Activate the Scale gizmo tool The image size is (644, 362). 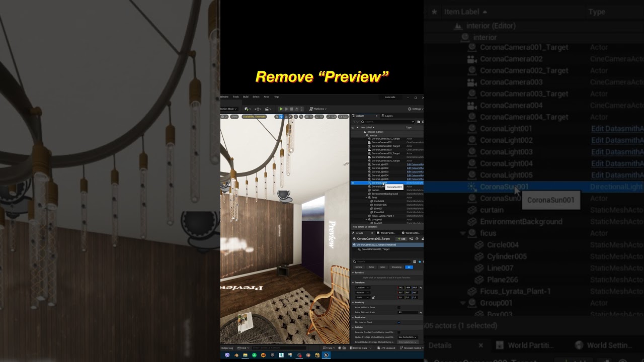point(290,117)
